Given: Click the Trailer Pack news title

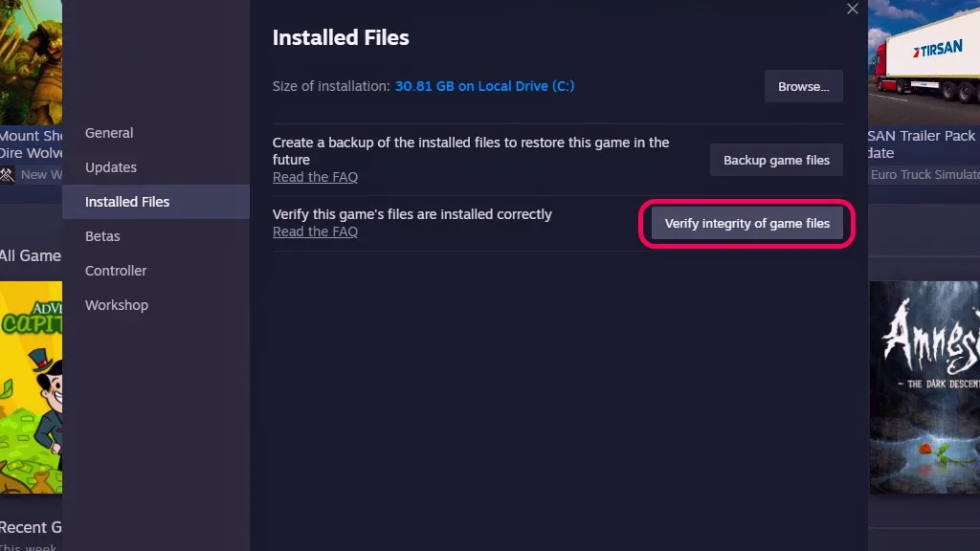Looking at the screenshot, I should tap(923, 144).
